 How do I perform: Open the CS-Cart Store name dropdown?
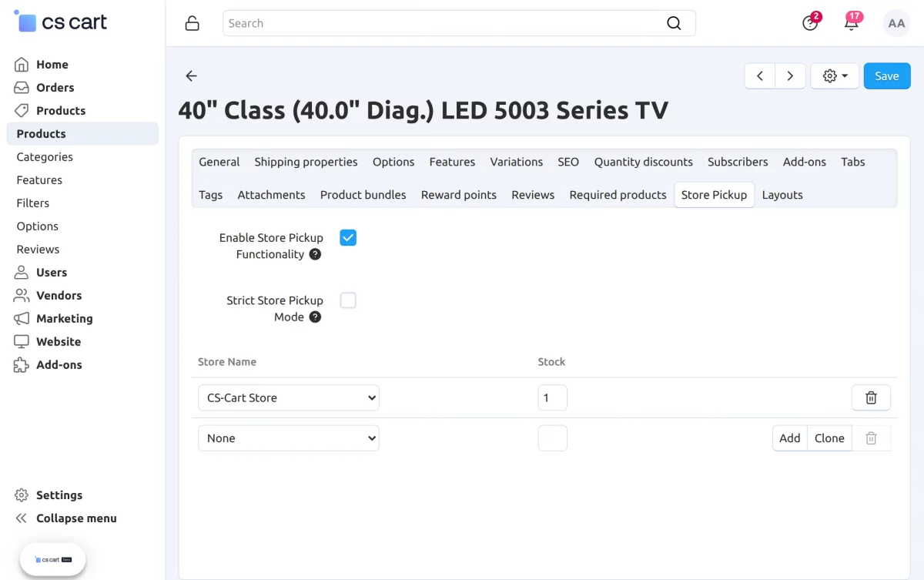click(x=289, y=397)
